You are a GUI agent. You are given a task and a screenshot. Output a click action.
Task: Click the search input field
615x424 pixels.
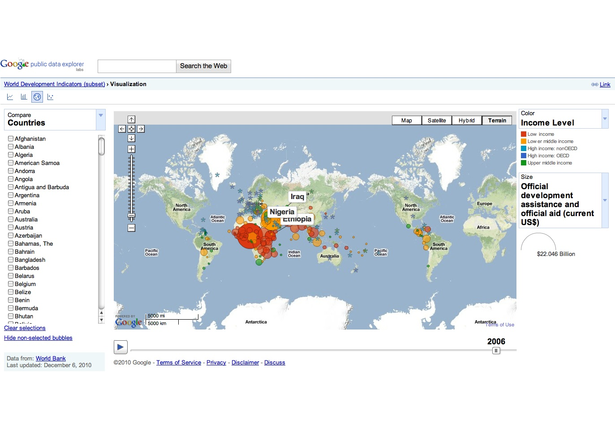137,66
